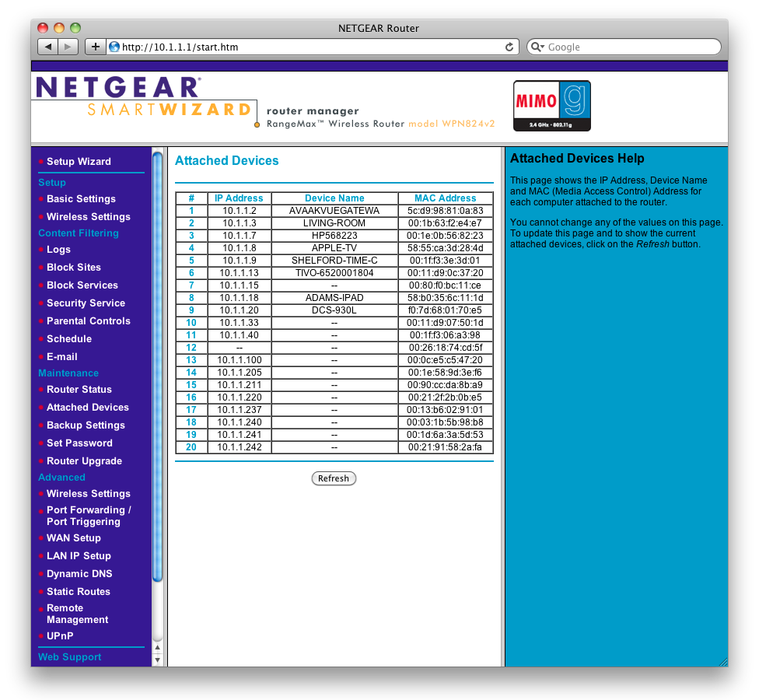
Task: Open the Router Status page
Action: (x=79, y=390)
